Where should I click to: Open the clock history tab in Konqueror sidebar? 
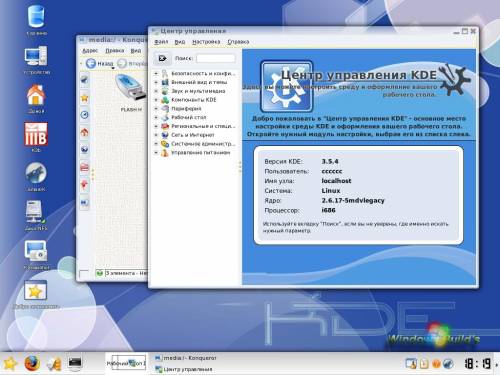[85, 115]
